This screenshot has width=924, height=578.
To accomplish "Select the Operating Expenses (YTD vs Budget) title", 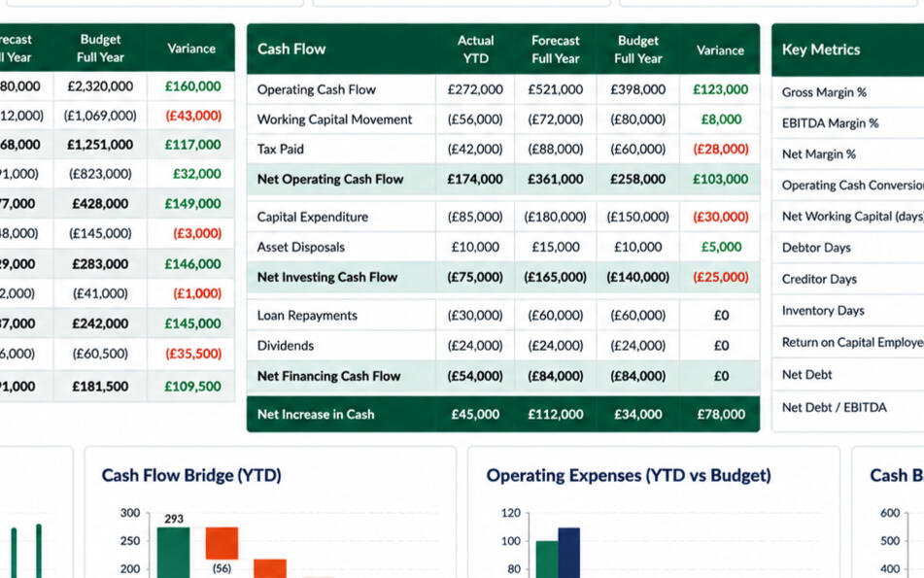I will [x=629, y=475].
